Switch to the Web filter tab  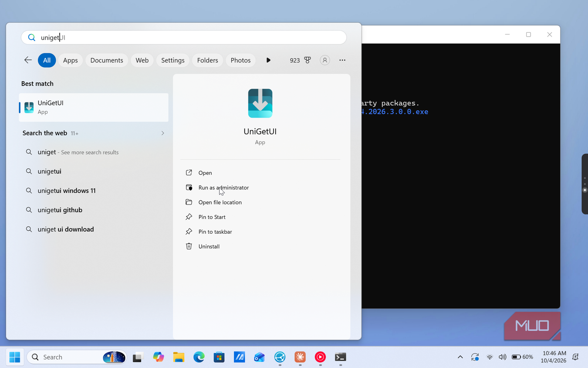142,60
